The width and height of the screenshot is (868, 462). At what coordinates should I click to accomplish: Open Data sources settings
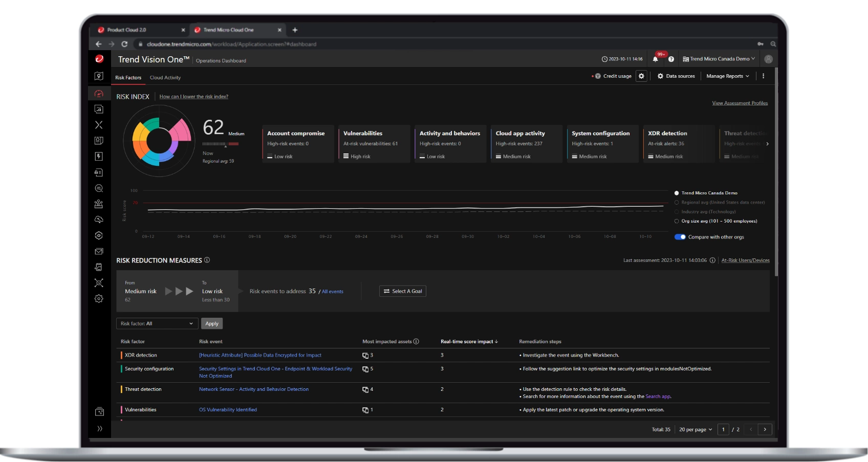676,76
